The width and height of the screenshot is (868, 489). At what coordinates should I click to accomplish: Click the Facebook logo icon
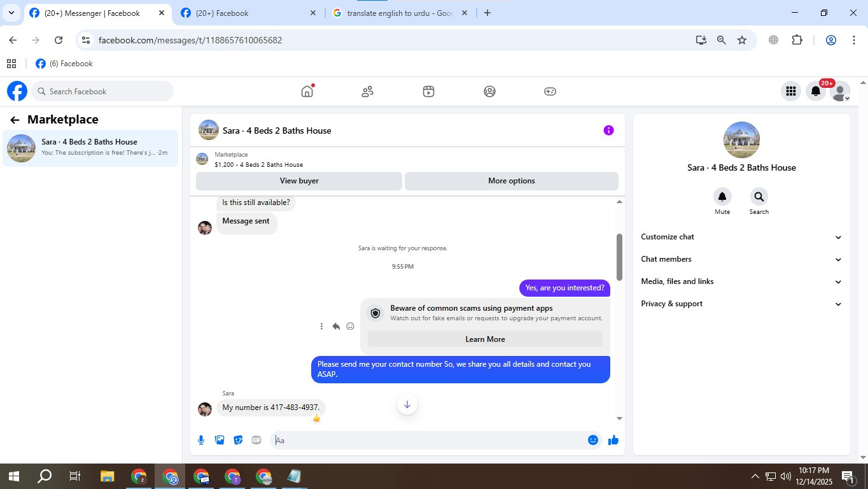tap(17, 91)
